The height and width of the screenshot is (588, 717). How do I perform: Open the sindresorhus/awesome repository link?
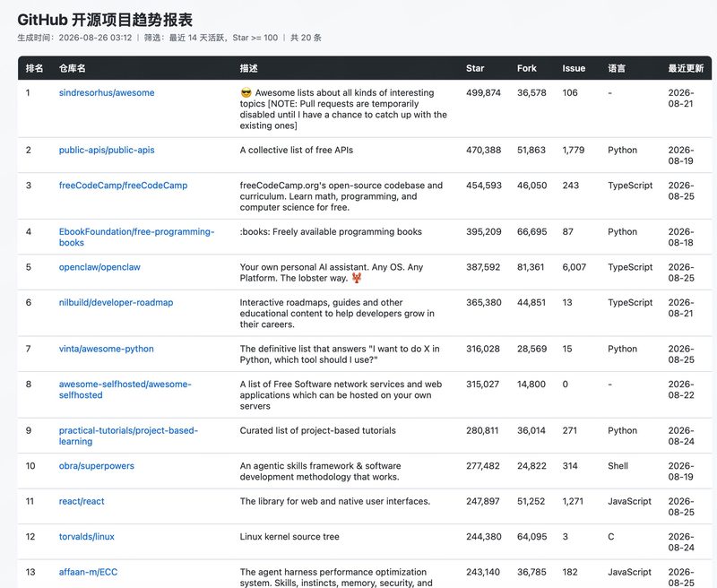tap(107, 93)
